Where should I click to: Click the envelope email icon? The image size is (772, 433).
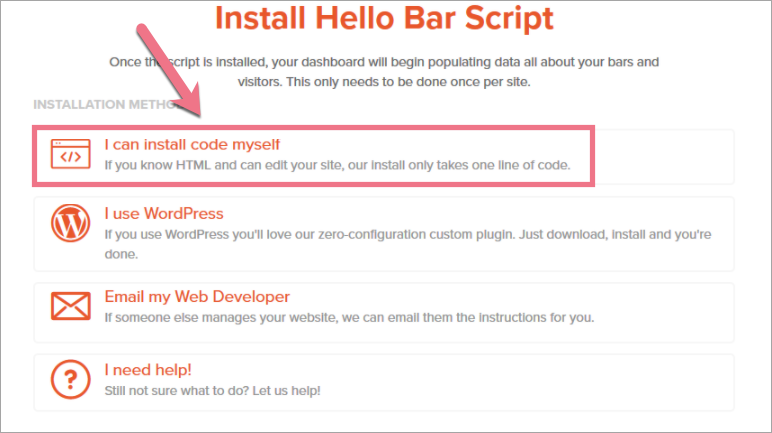click(70, 307)
